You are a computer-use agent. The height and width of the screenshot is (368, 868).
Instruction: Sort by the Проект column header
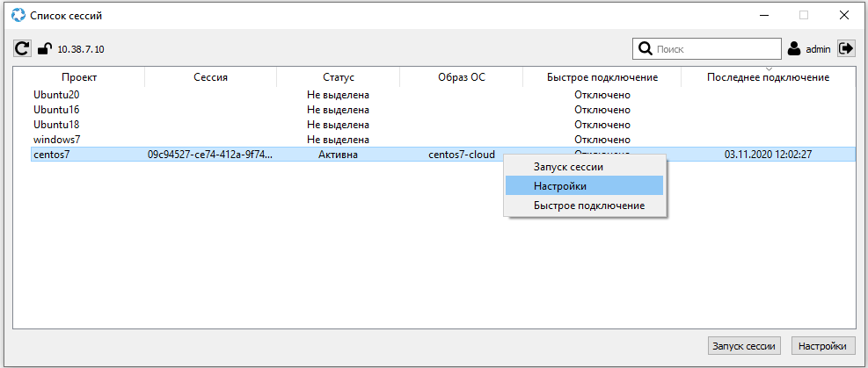(x=79, y=77)
